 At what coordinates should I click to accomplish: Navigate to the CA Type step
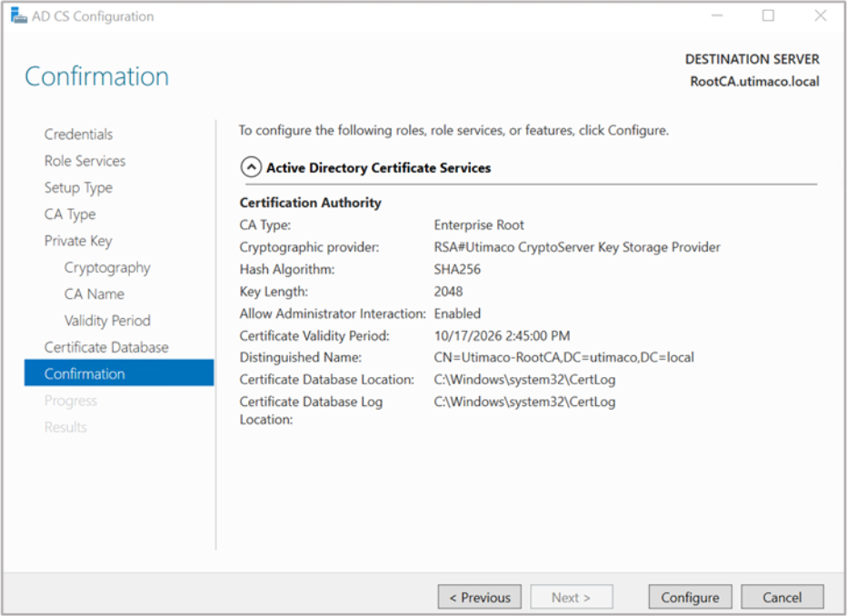point(70,214)
